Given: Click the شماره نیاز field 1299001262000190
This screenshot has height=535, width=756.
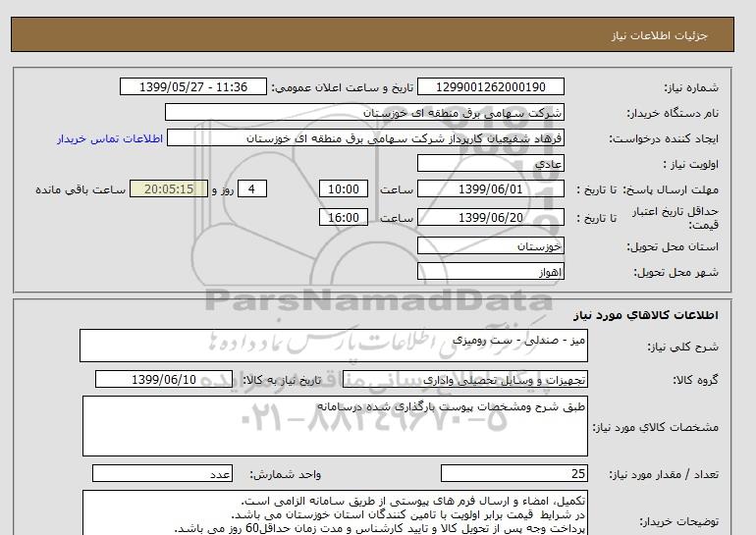Looking at the screenshot, I should (492, 87).
